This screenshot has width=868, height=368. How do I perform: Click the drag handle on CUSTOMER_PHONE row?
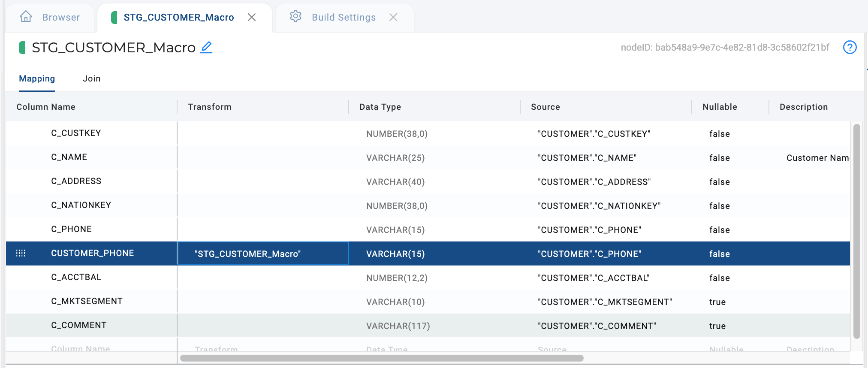coord(21,253)
